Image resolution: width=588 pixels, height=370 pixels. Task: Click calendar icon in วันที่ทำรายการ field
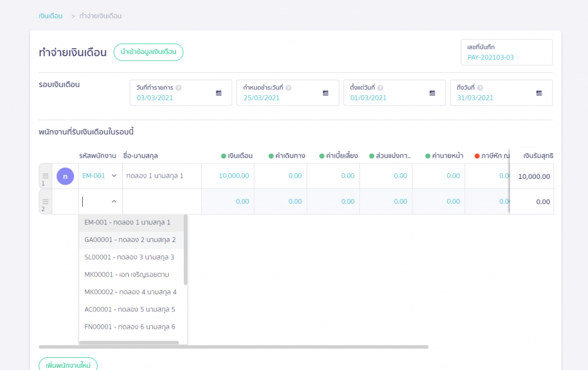tap(219, 93)
